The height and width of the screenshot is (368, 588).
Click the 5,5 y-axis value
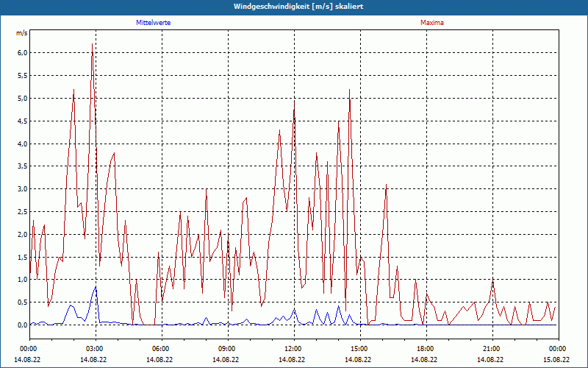click(x=23, y=76)
